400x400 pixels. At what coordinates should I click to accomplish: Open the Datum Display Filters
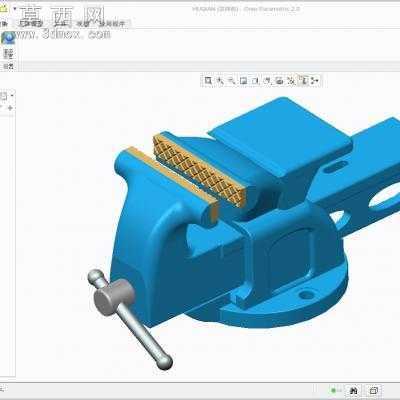(291, 81)
